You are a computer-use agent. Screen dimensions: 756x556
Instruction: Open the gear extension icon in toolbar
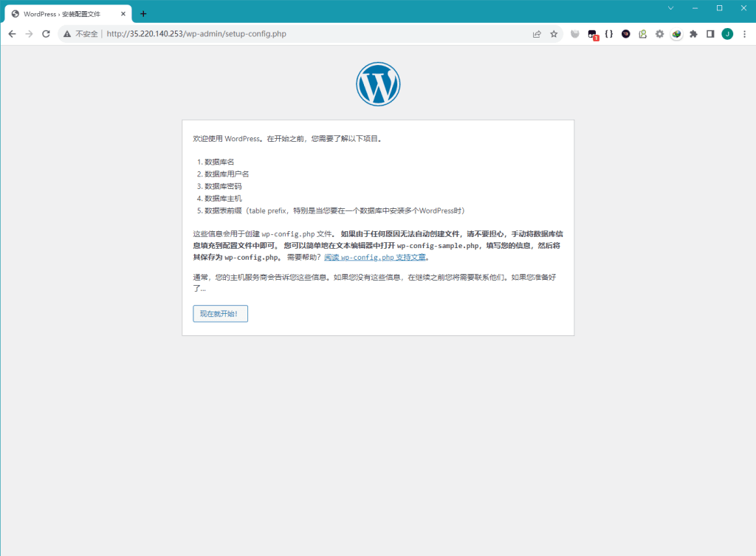(659, 34)
